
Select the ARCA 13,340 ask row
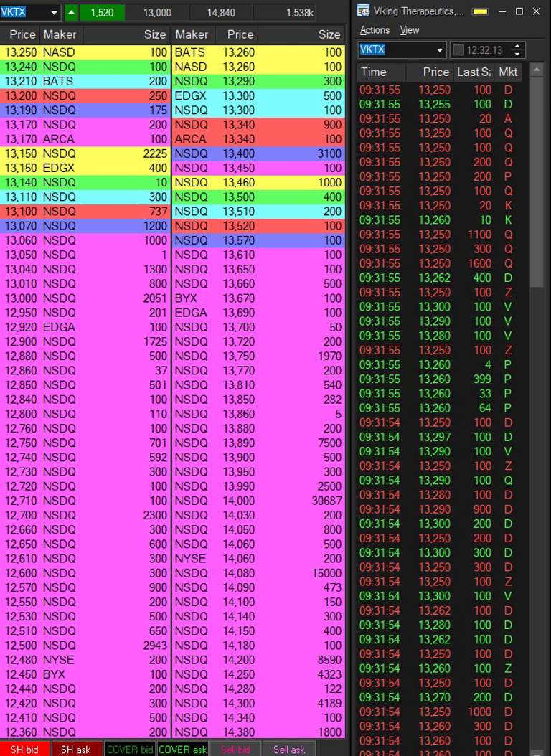point(258,139)
